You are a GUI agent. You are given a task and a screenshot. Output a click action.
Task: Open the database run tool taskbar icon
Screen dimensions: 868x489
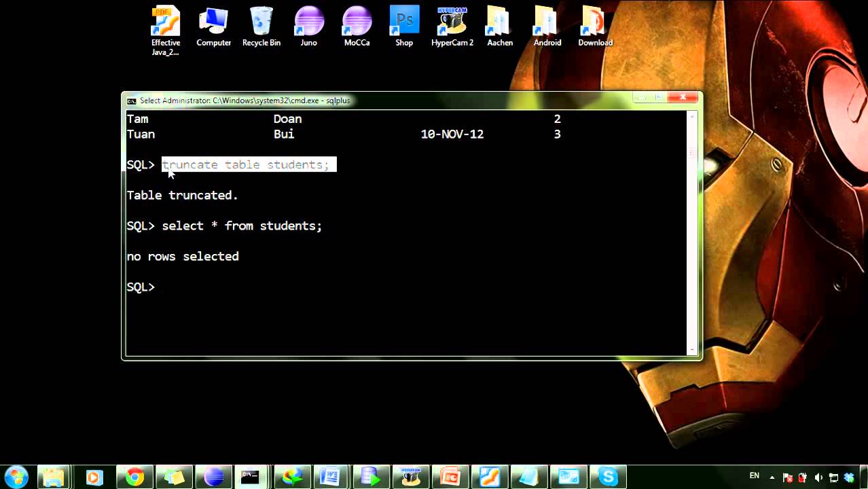(370, 477)
